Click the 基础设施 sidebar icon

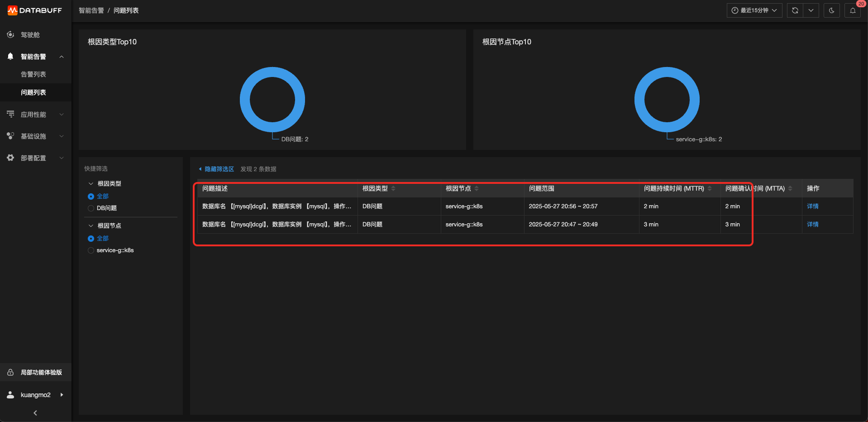[x=10, y=136]
